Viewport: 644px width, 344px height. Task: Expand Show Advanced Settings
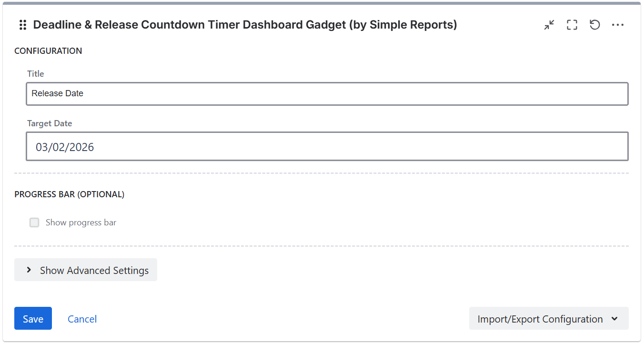pos(94,270)
